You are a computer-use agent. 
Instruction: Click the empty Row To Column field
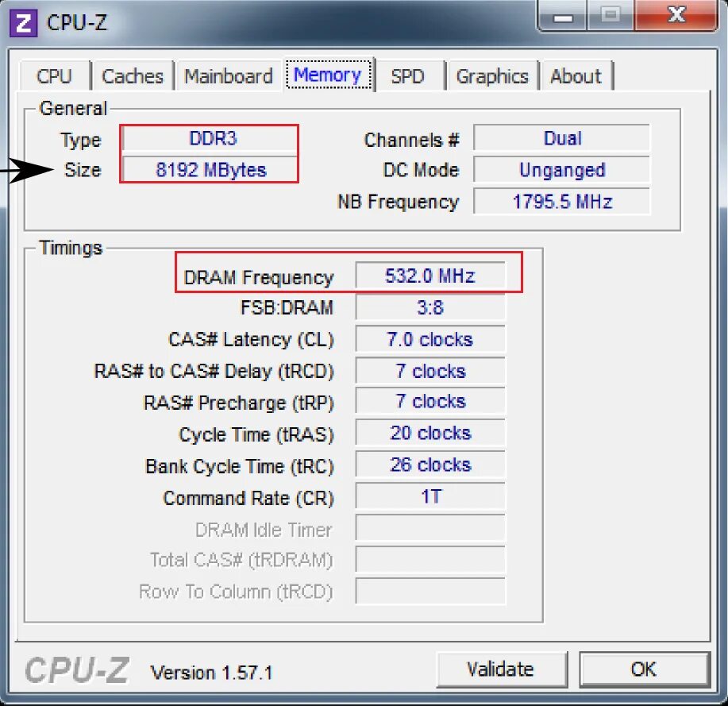430,591
